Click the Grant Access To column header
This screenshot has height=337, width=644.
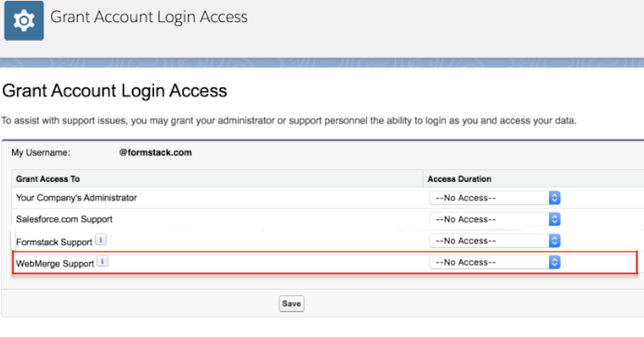pos(48,179)
